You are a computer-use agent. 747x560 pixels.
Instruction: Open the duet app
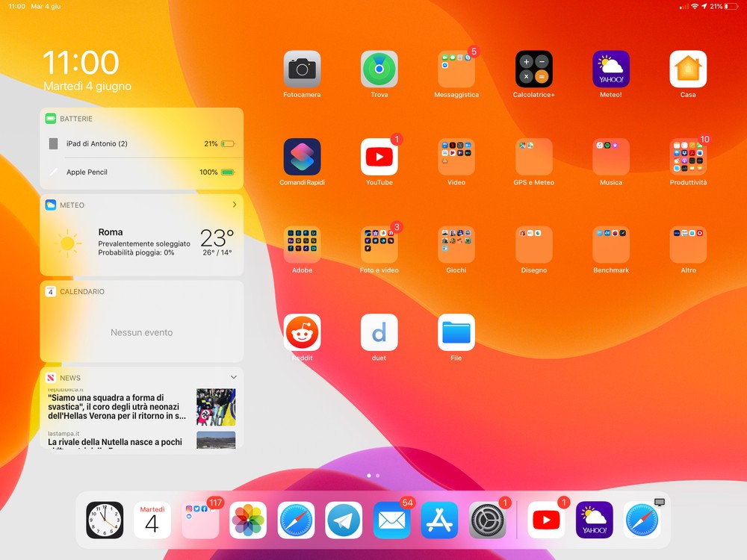379,332
